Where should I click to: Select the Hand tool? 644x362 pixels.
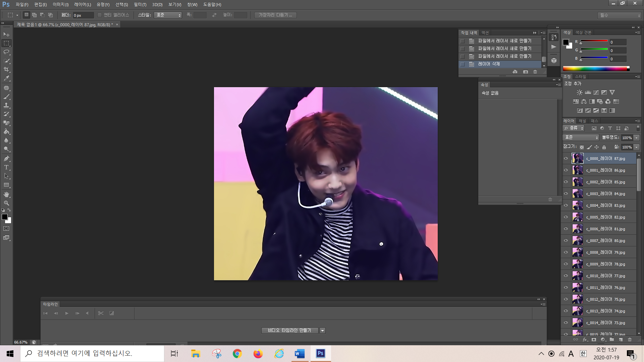[x=6, y=194]
